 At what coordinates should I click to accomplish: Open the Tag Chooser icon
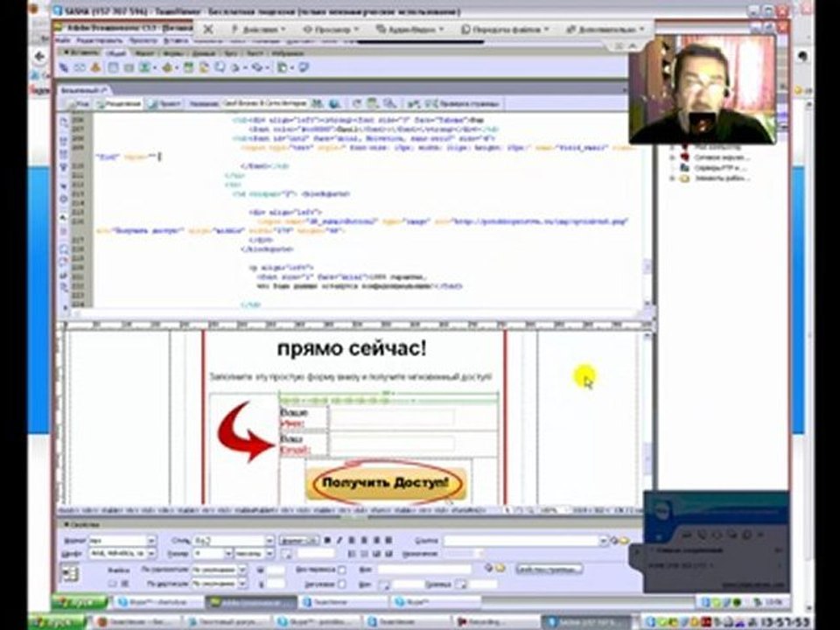pyautogui.click(x=304, y=68)
